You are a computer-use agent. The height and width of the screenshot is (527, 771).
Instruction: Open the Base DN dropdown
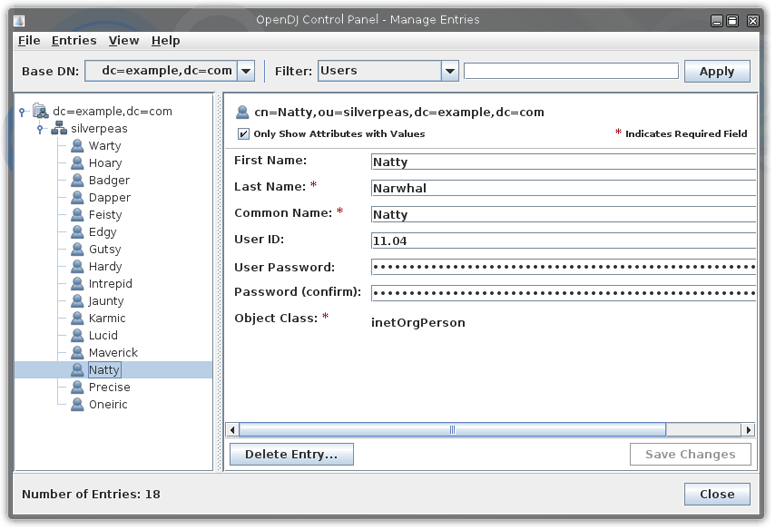pos(245,71)
